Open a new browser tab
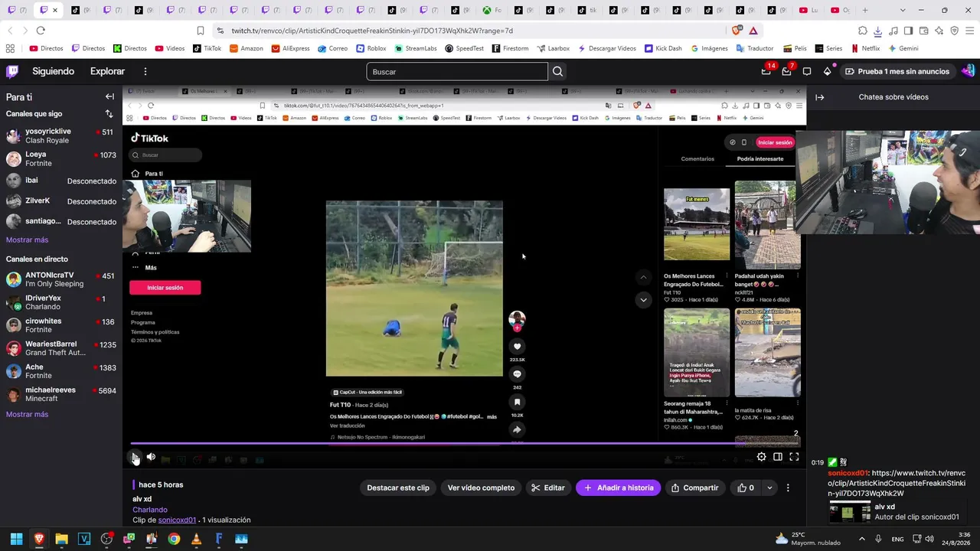Screen dimensions: 980x551 (x=865, y=10)
